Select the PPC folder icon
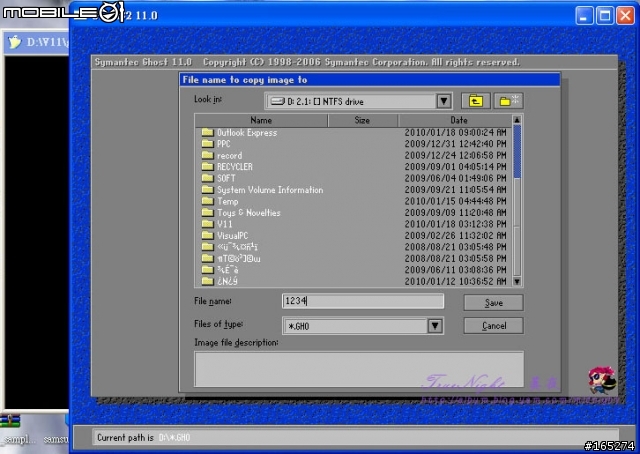 click(207, 144)
